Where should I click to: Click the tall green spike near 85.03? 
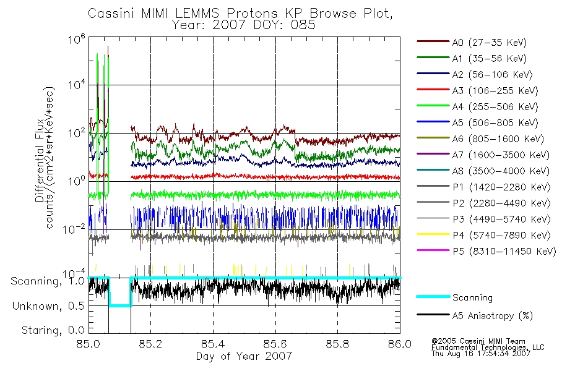(x=97, y=124)
